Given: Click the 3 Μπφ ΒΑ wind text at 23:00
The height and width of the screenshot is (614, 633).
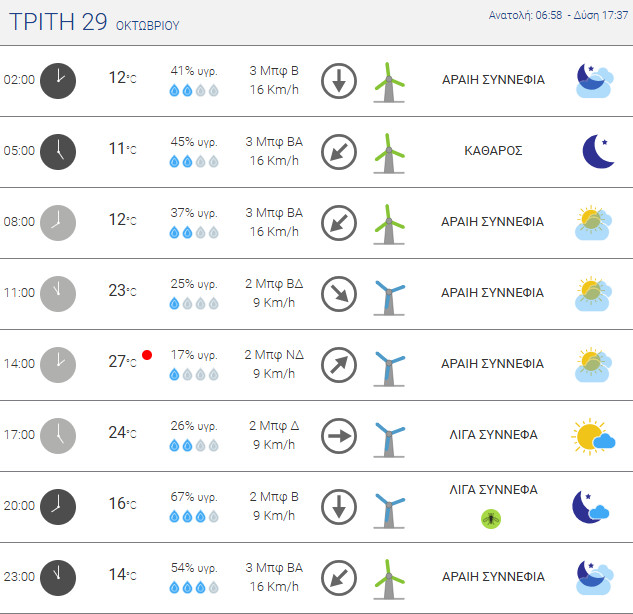Looking at the screenshot, I should click(x=274, y=568).
